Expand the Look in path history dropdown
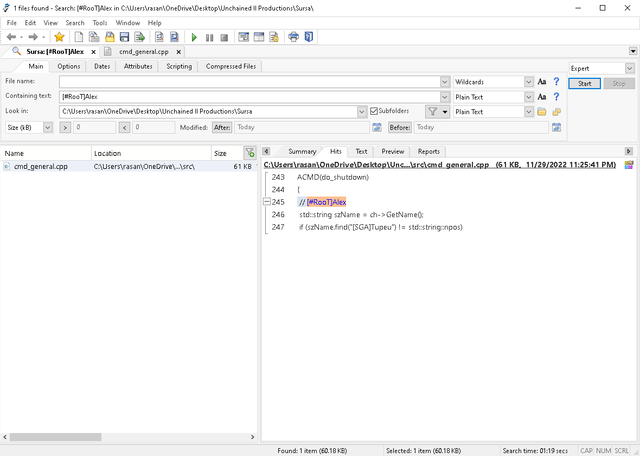The image size is (640, 456). 362,111
